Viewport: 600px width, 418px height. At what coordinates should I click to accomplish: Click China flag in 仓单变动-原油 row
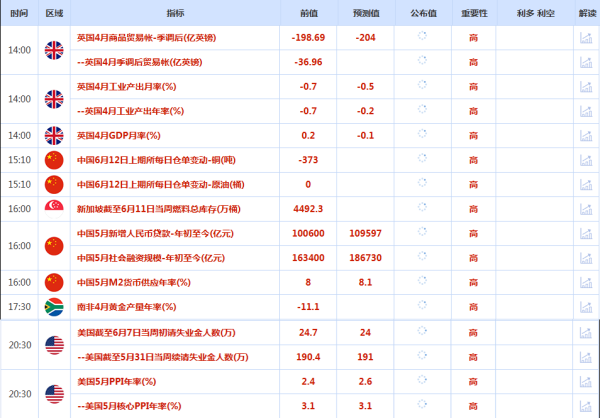tap(54, 185)
